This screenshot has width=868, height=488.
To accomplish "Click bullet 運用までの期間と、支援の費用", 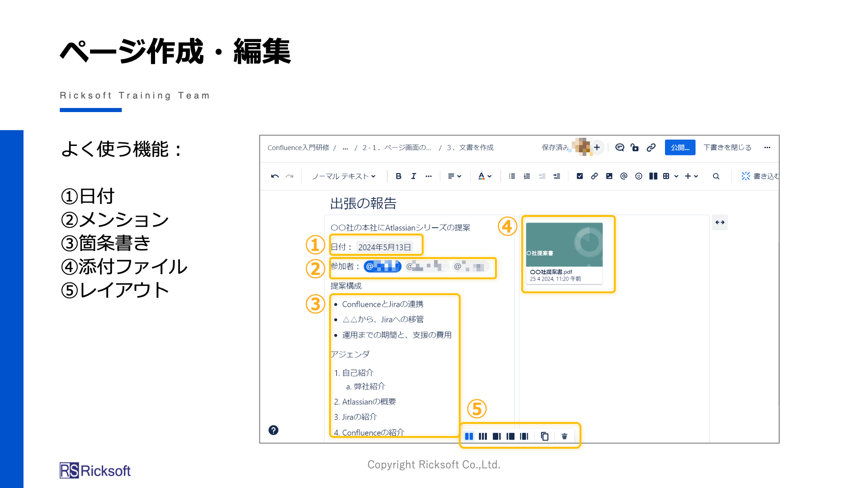I will pos(397,335).
